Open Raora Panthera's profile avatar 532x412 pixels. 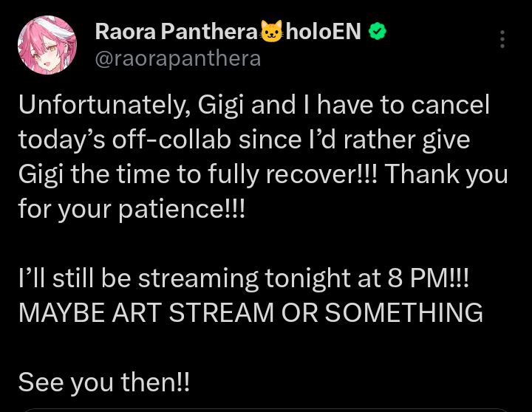point(47,45)
